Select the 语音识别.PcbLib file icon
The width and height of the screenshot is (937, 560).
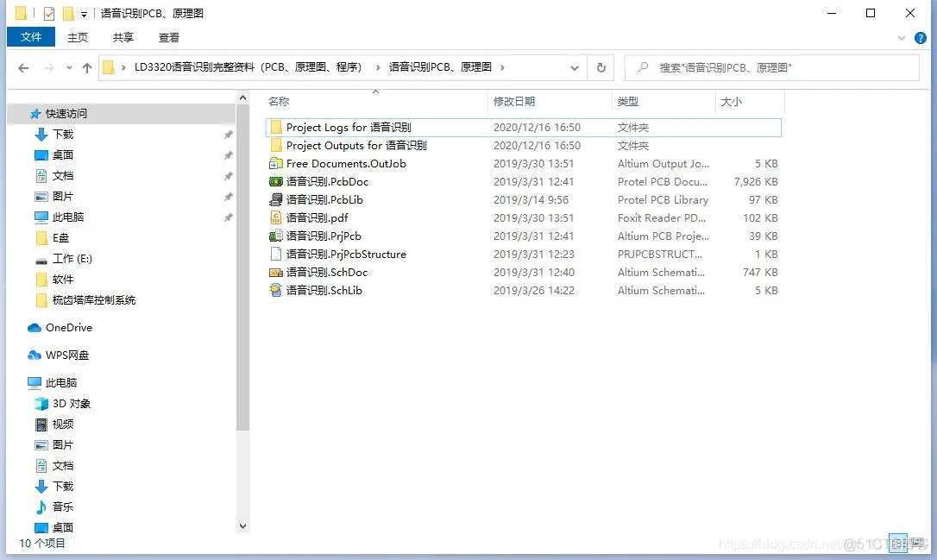pyautogui.click(x=275, y=199)
